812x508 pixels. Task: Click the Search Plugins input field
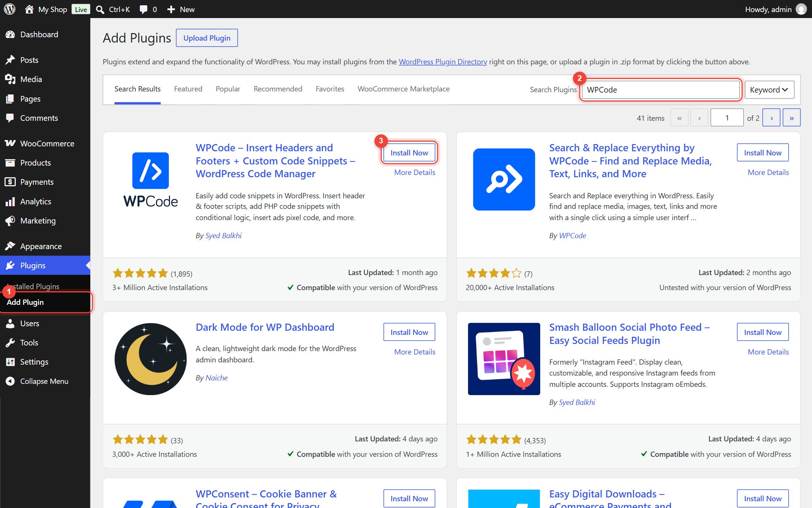(661, 90)
